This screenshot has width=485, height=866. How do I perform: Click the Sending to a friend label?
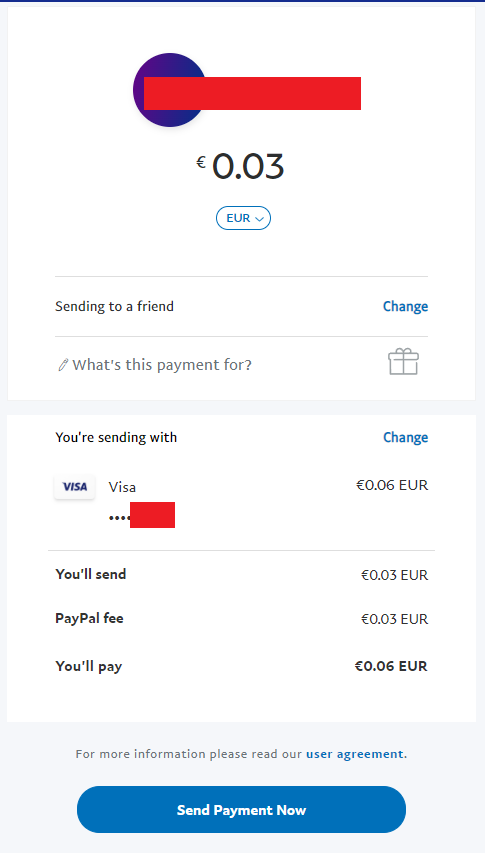[114, 307]
